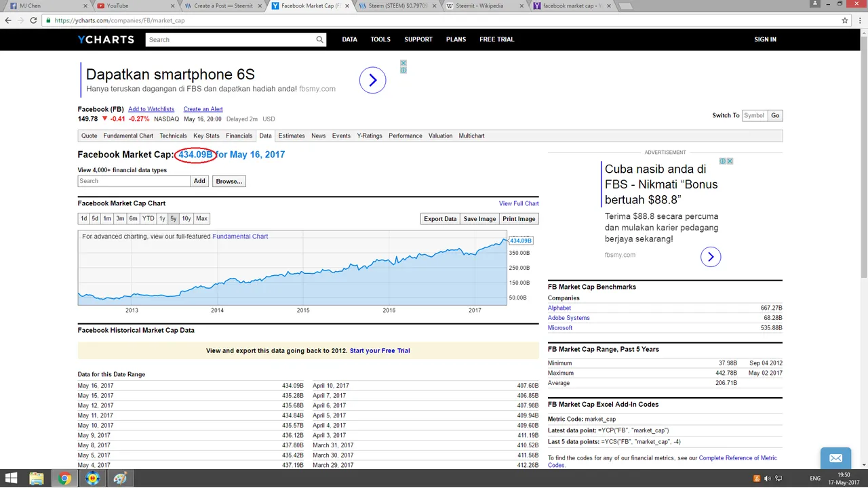The height and width of the screenshot is (488, 868).
Task: Open the Key Stats tab
Action: 206,136
